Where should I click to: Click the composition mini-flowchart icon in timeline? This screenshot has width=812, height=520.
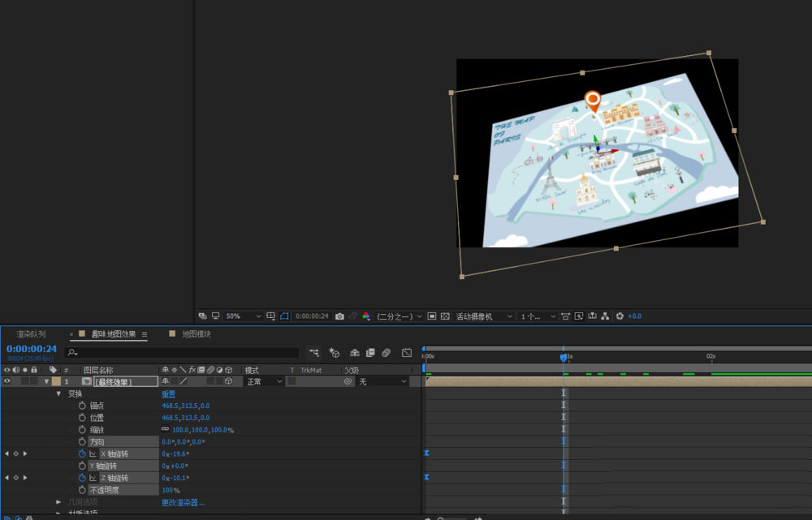314,353
